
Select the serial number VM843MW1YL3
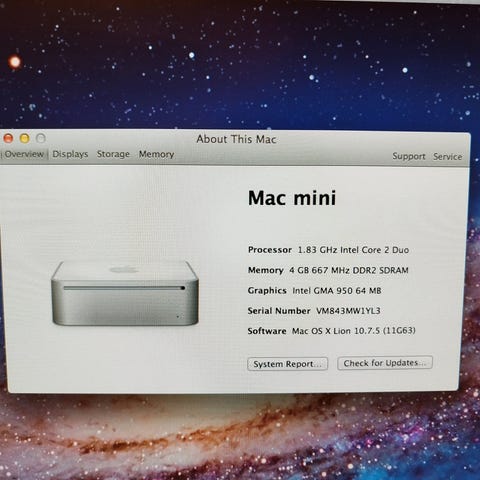pos(348,311)
